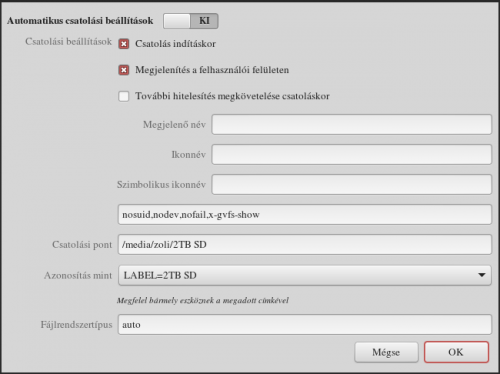This screenshot has height=374, width=500.
Task: Click the Csatolási pont path field
Action: point(305,244)
